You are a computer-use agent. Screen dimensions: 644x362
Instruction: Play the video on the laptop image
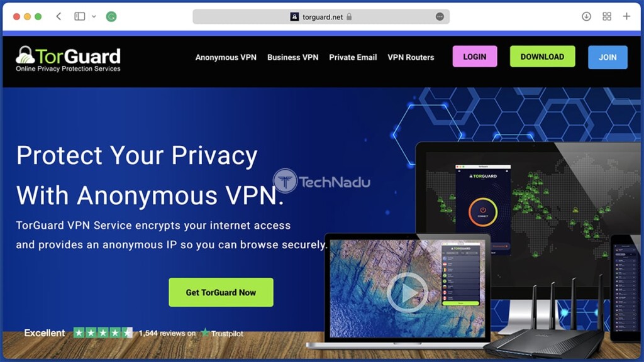pos(407,293)
